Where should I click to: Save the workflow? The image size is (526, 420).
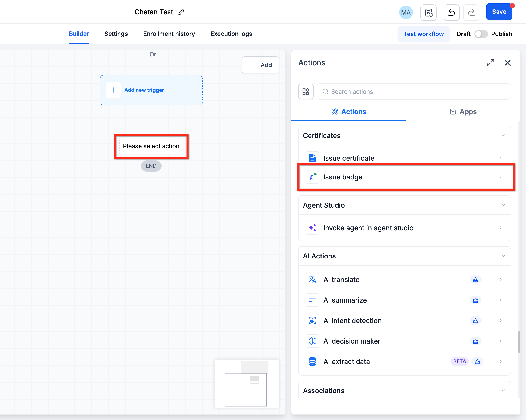pos(499,12)
